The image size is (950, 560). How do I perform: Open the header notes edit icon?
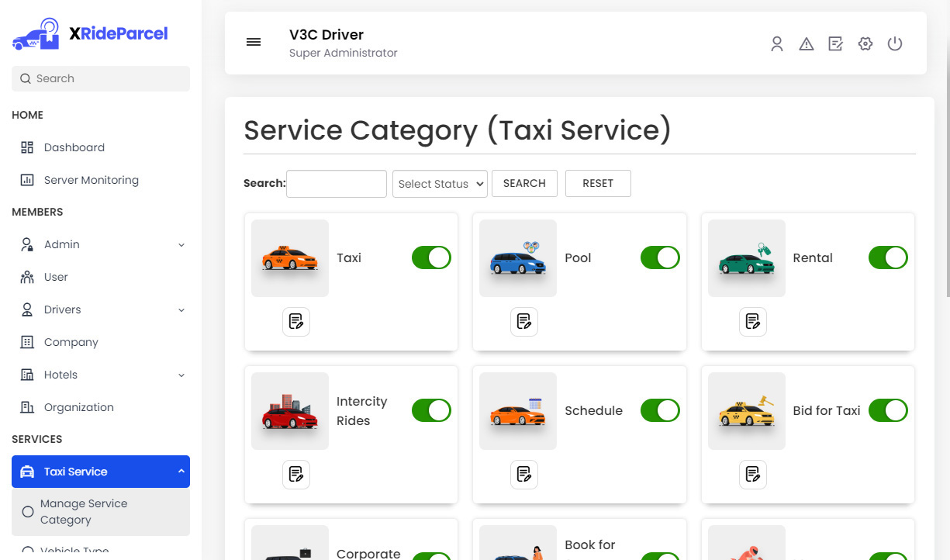[x=835, y=44]
